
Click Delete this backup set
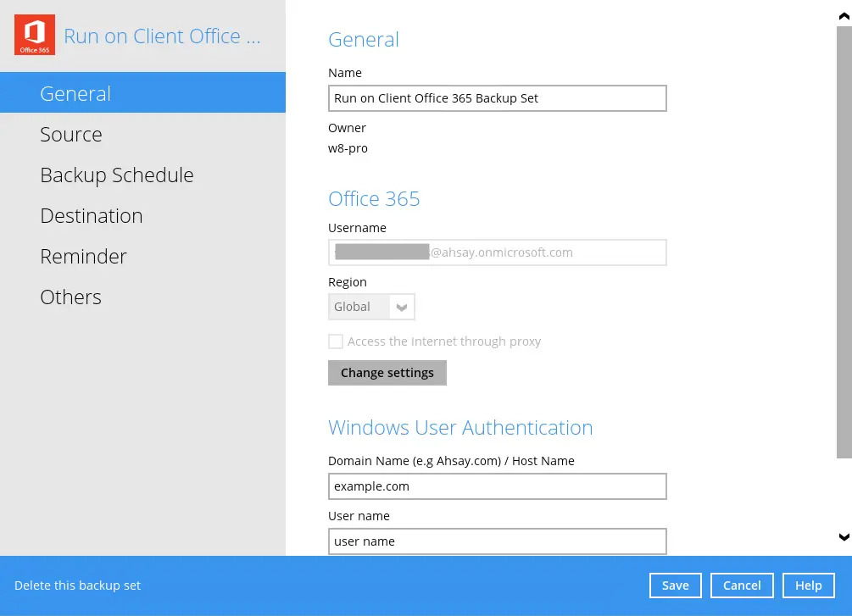click(77, 585)
